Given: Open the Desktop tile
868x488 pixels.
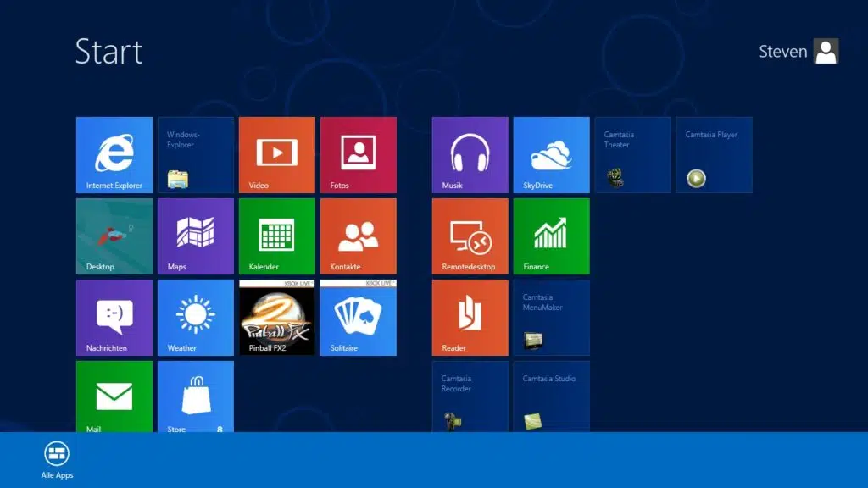Looking at the screenshot, I should 114,236.
